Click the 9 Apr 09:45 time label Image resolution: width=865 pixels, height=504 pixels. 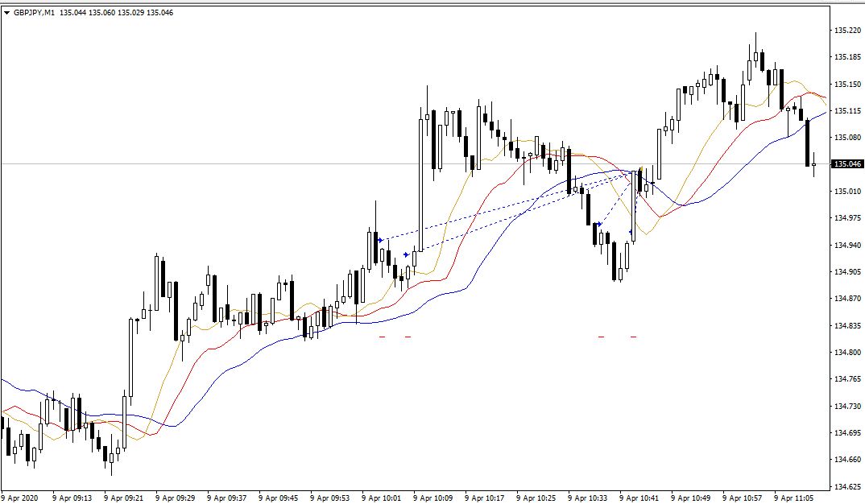pyautogui.click(x=279, y=498)
